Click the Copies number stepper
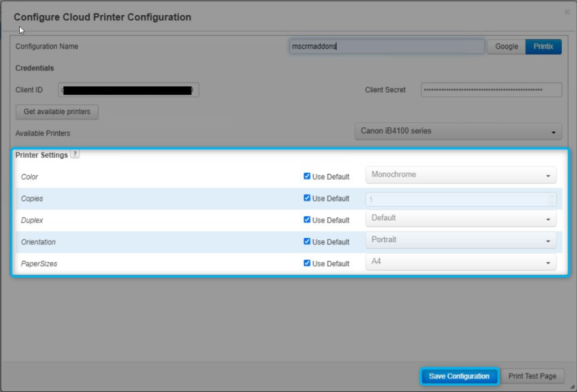577x392 pixels. point(551,197)
